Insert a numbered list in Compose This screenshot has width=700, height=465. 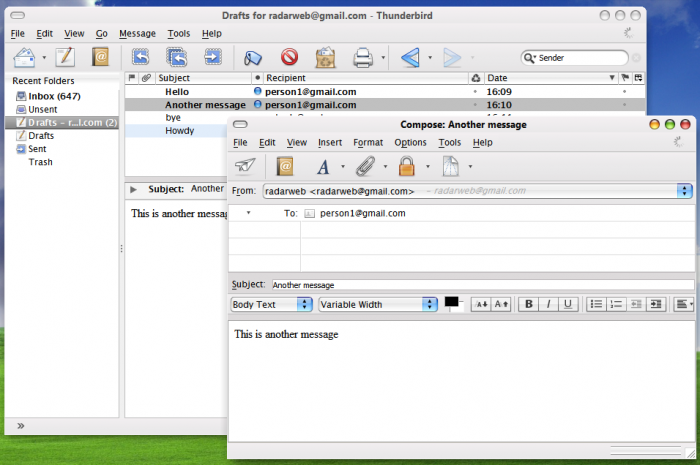click(616, 304)
